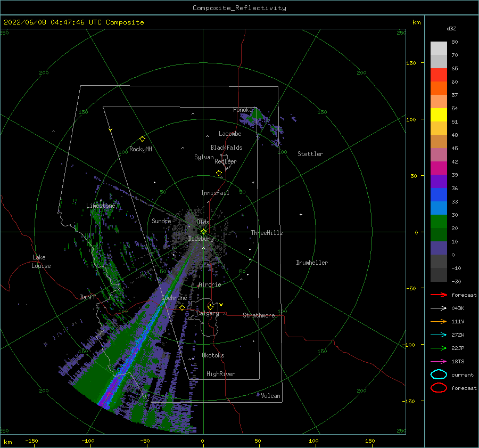Viewport: 479px width, 448px height.
Task: Click the Blackfalds city label
Action: click(226, 148)
